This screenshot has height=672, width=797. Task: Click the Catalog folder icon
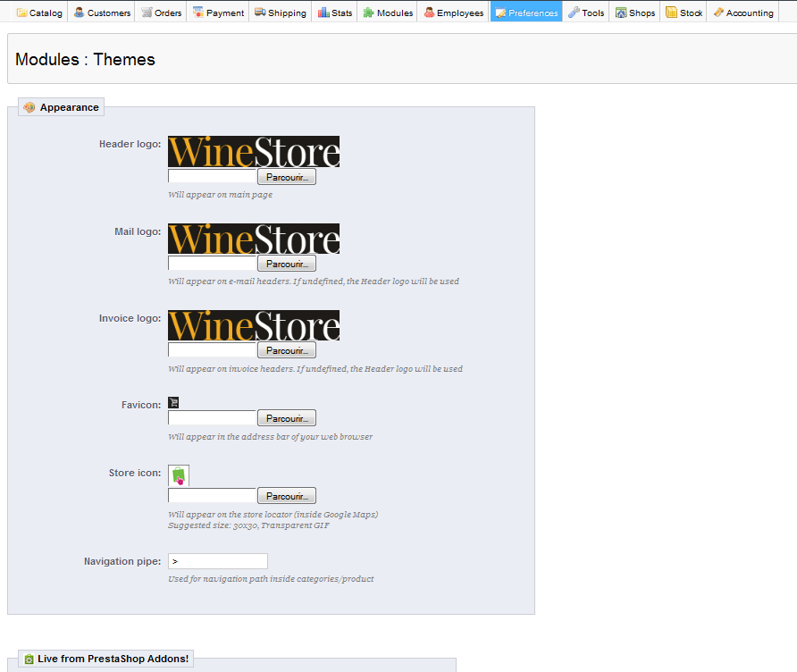click(21, 13)
